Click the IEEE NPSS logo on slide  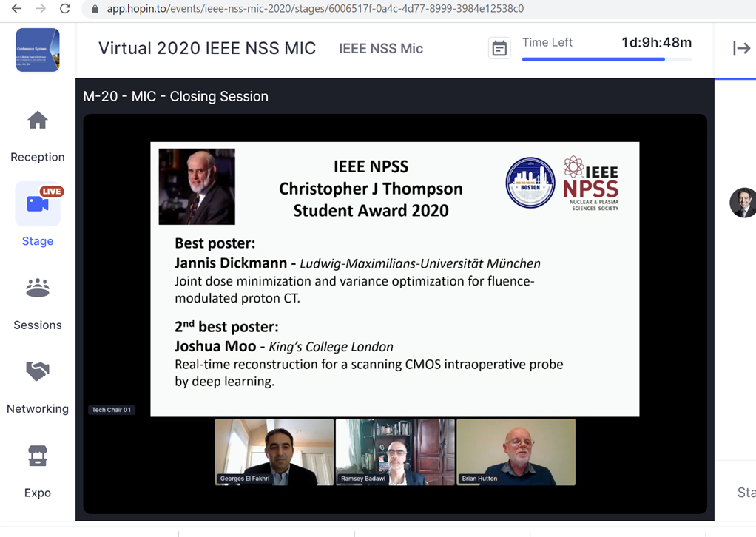click(590, 183)
